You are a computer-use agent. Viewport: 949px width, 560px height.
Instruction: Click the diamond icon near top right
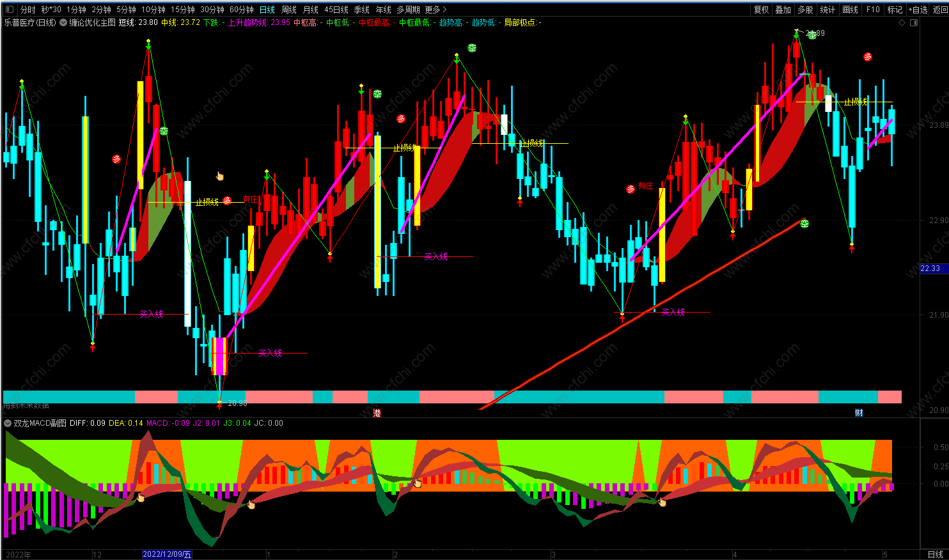tap(902, 22)
